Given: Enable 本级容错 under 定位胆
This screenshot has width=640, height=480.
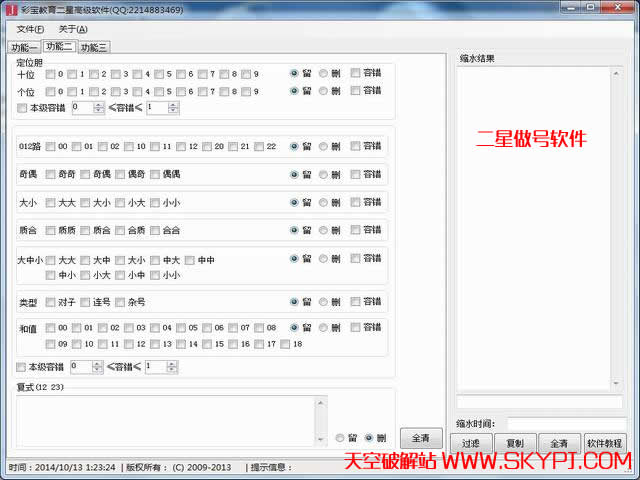Looking at the screenshot, I should click(23, 108).
